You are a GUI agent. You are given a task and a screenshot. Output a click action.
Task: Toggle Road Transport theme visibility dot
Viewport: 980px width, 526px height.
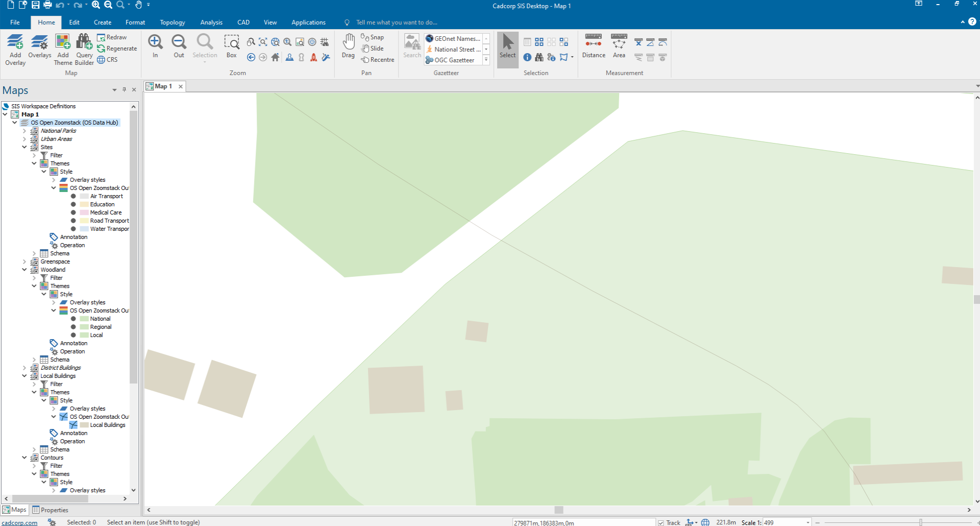point(73,221)
